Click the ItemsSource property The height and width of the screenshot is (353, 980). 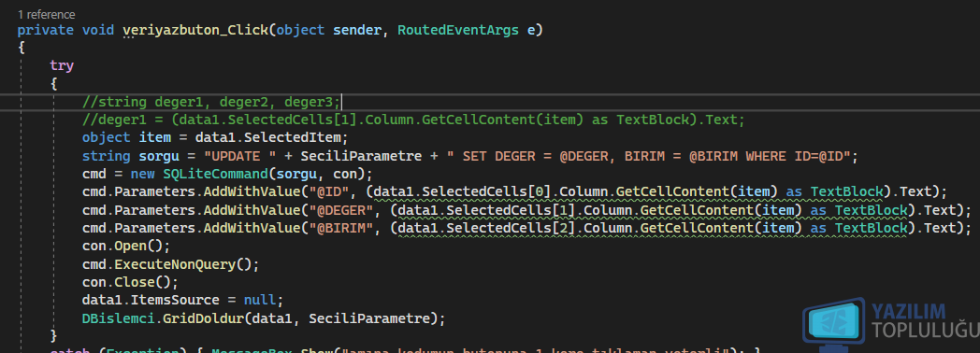(x=166, y=300)
